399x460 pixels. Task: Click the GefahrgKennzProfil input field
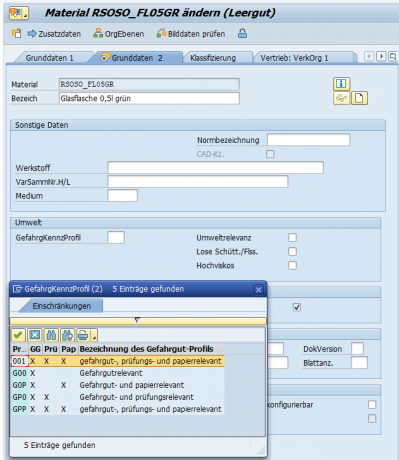116,238
